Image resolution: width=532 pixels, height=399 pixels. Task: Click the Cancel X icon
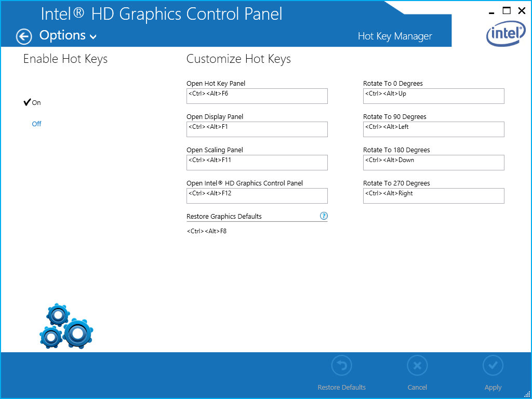click(417, 365)
